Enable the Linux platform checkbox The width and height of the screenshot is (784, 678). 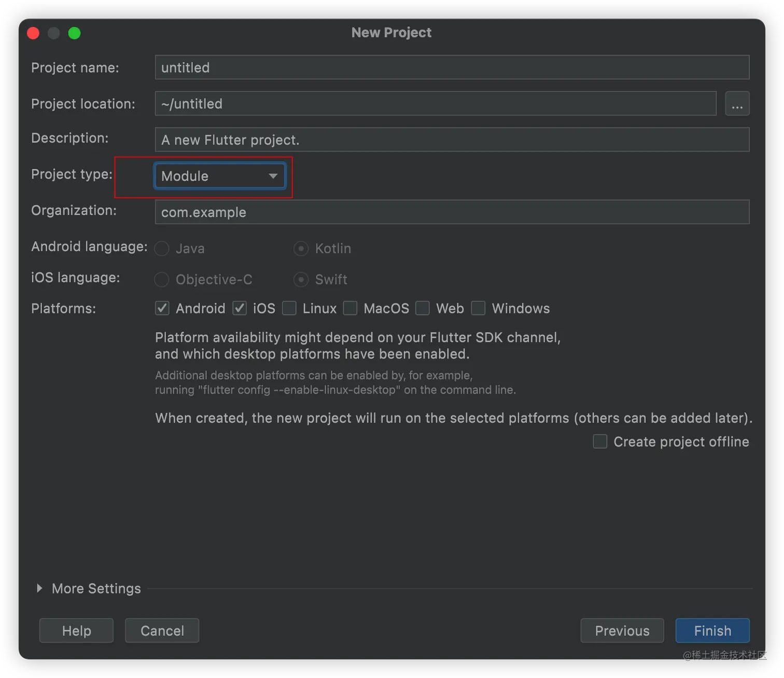click(x=289, y=308)
